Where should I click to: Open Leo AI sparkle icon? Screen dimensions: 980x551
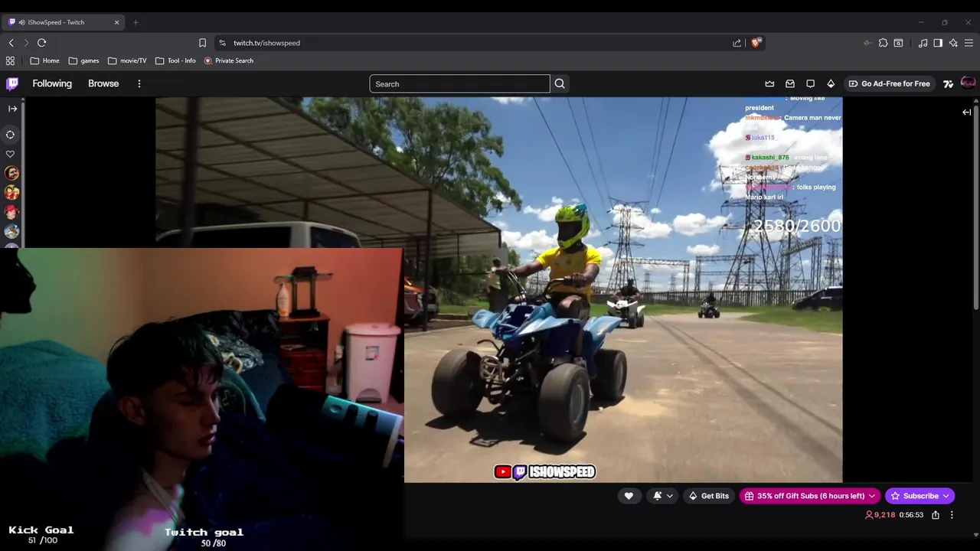pyautogui.click(x=953, y=43)
